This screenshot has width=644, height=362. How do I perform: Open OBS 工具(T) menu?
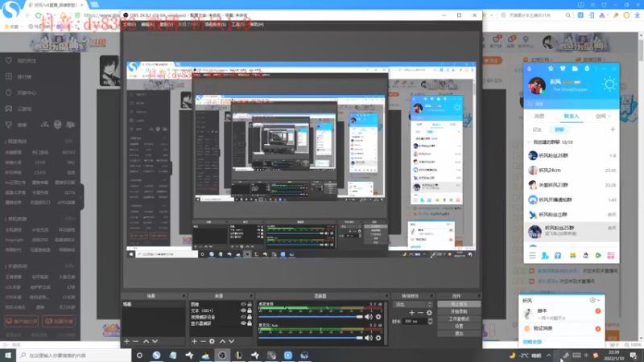click(x=237, y=25)
